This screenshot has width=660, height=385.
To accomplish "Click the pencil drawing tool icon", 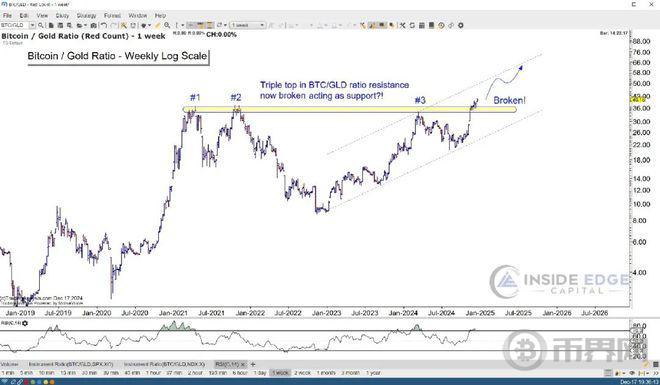I will coord(157,26).
